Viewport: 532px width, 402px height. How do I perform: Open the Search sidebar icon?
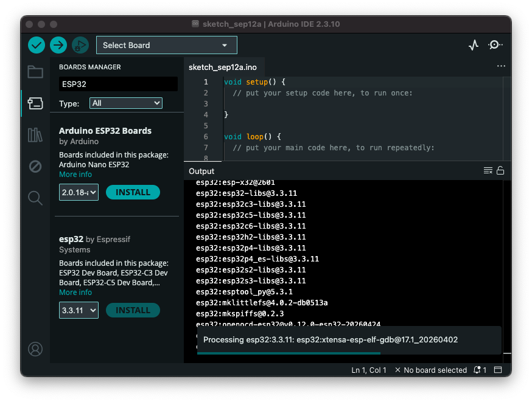click(x=35, y=198)
